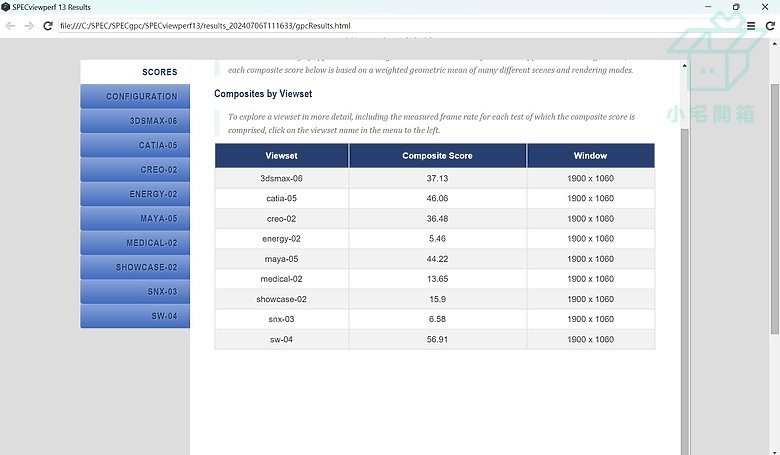This screenshot has width=780, height=455.
Task: Go back with the browser back arrow
Action: click(10, 26)
